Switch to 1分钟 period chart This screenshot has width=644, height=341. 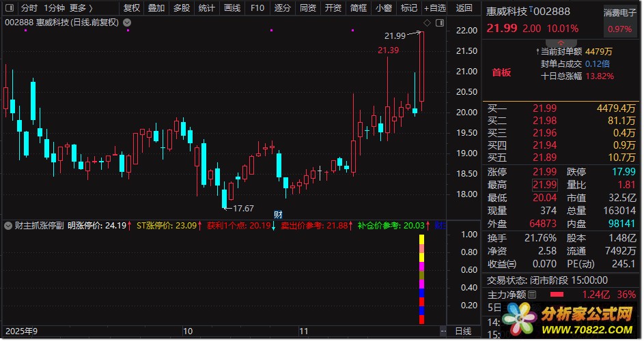tap(54, 8)
